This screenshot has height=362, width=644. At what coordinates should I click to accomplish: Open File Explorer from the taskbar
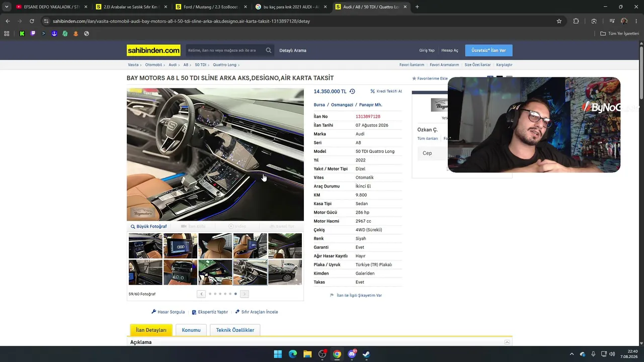(307, 354)
